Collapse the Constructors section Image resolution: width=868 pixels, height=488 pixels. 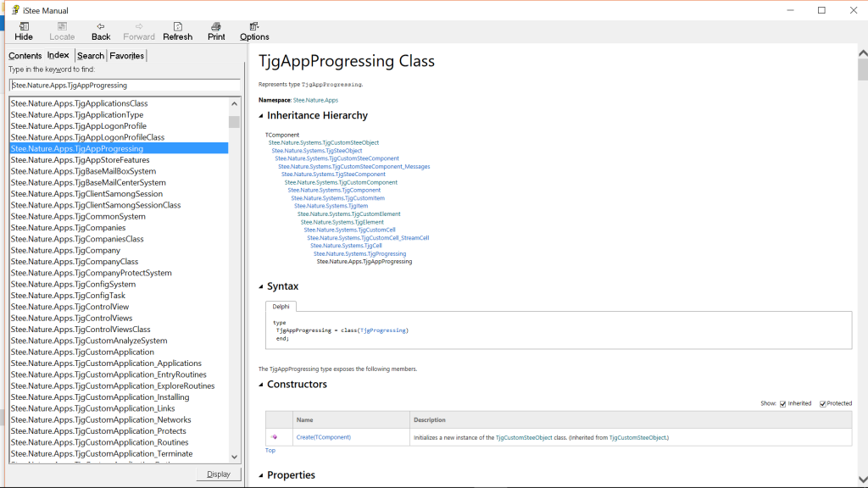261,385
